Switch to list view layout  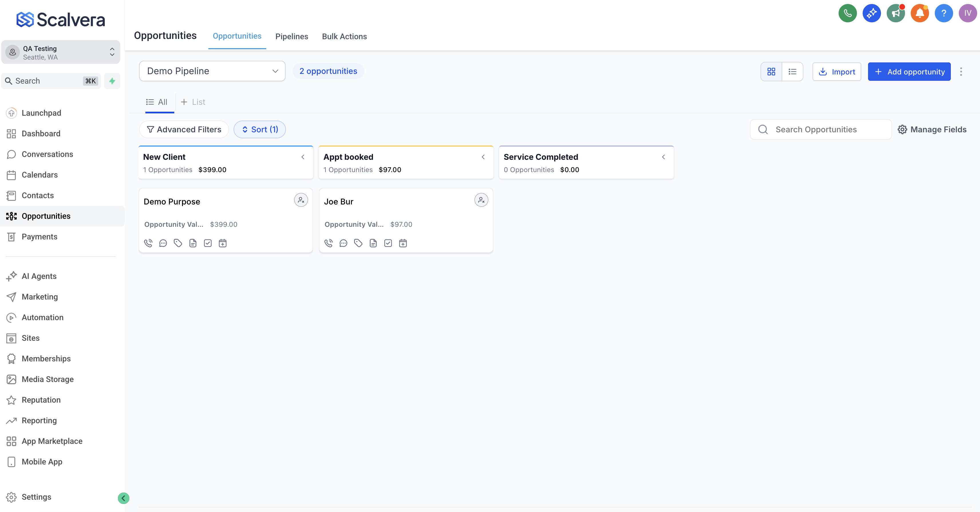[793, 72]
